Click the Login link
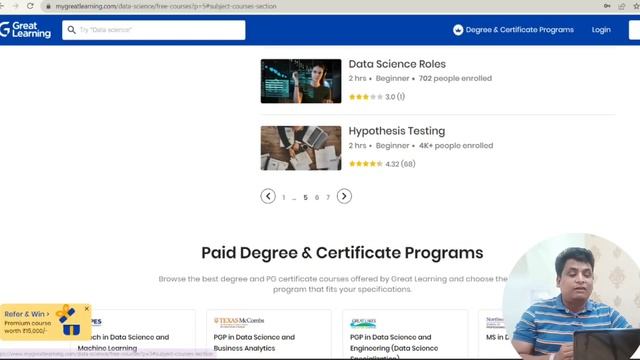Image resolution: width=640 pixels, height=360 pixels. [601, 30]
